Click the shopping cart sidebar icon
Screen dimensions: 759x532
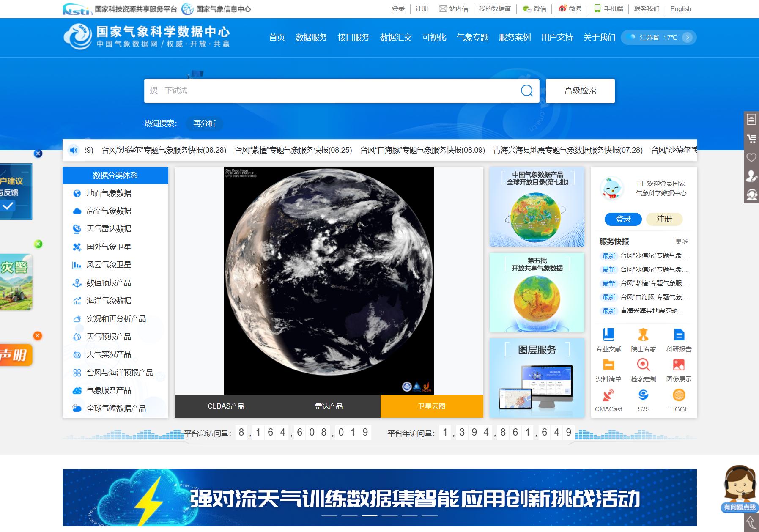pos(751,138)
